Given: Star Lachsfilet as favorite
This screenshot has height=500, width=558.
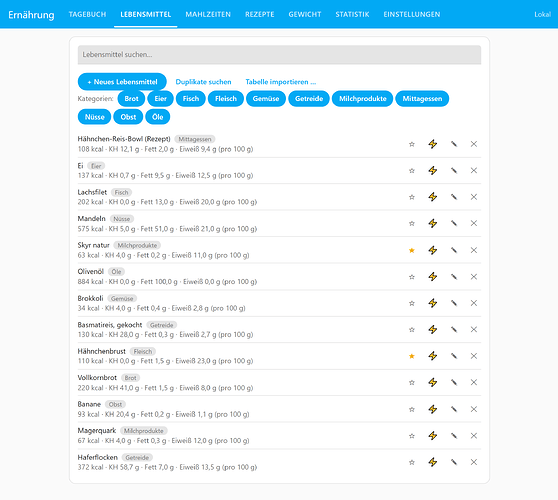Looking at the screenshot, I should [412, 197].
